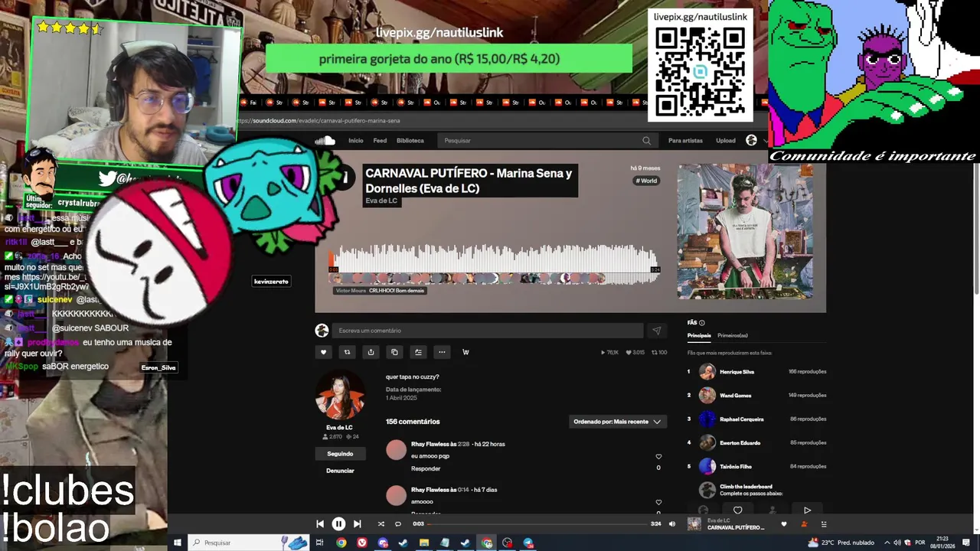Screen dimensions: 980x551
Task: Open Telegram on taskbar
Action: click(528, 543)
